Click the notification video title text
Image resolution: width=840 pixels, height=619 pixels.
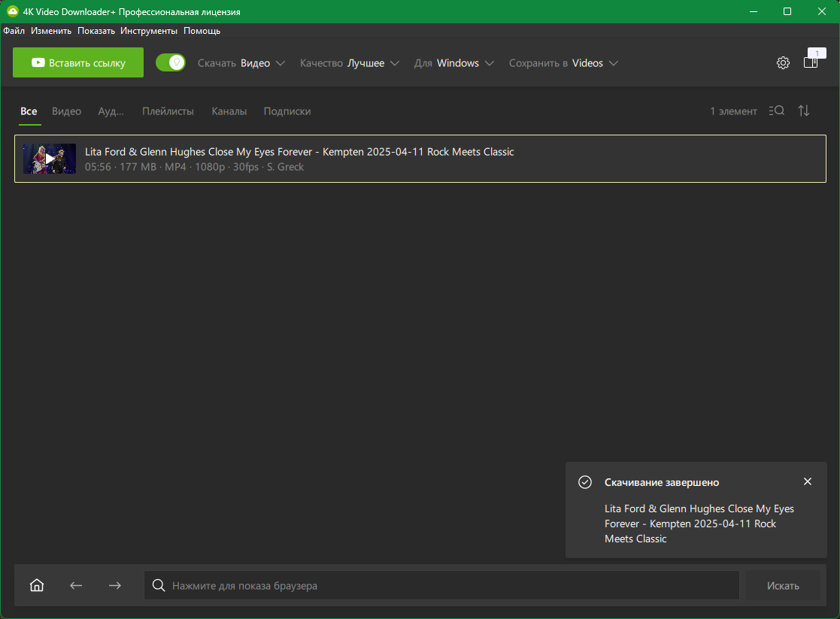pyautogui.click(x=699, y=523)
